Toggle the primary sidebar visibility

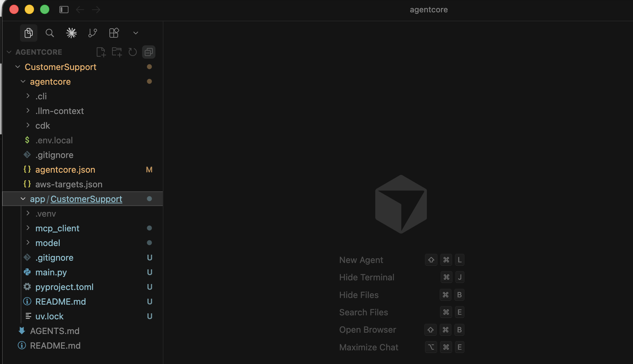tap(64, 10)
